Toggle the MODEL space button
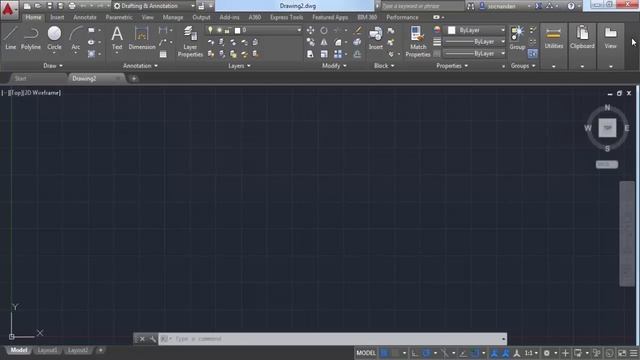Image resolution: width=640 pixels, height=360 pixels. [x=366, y=353]
